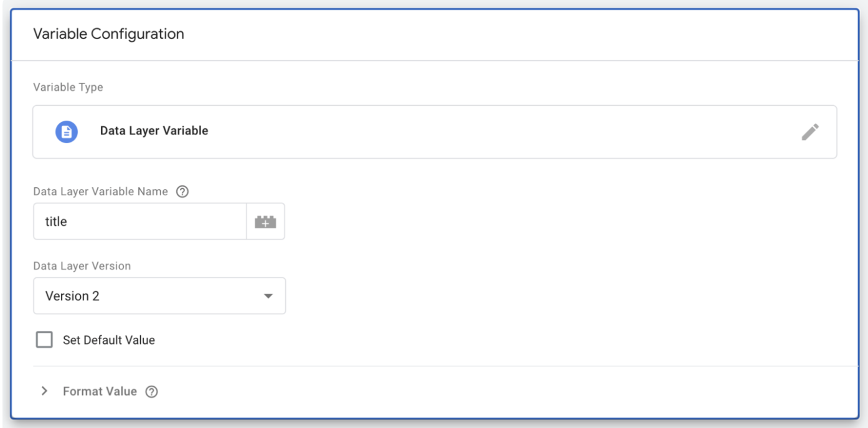Click the word title in the name field
The width and height of the screenshot is (868, 428).
(x=56, y=221)
